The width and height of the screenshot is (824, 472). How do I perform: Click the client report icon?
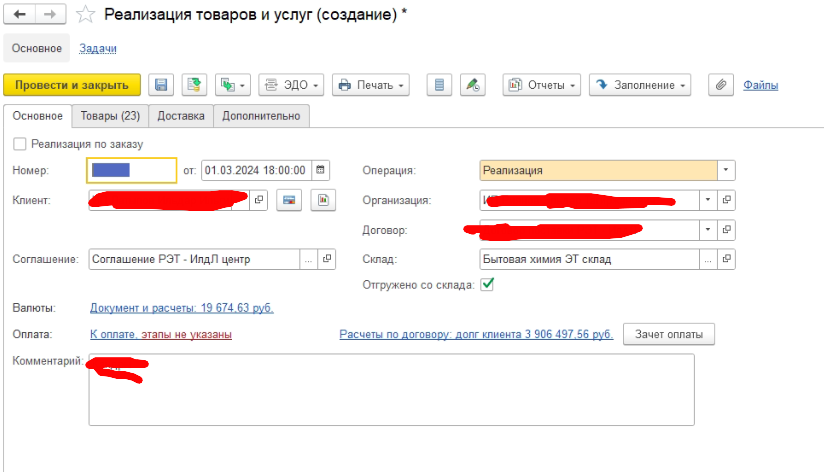(x=322, y=200)
